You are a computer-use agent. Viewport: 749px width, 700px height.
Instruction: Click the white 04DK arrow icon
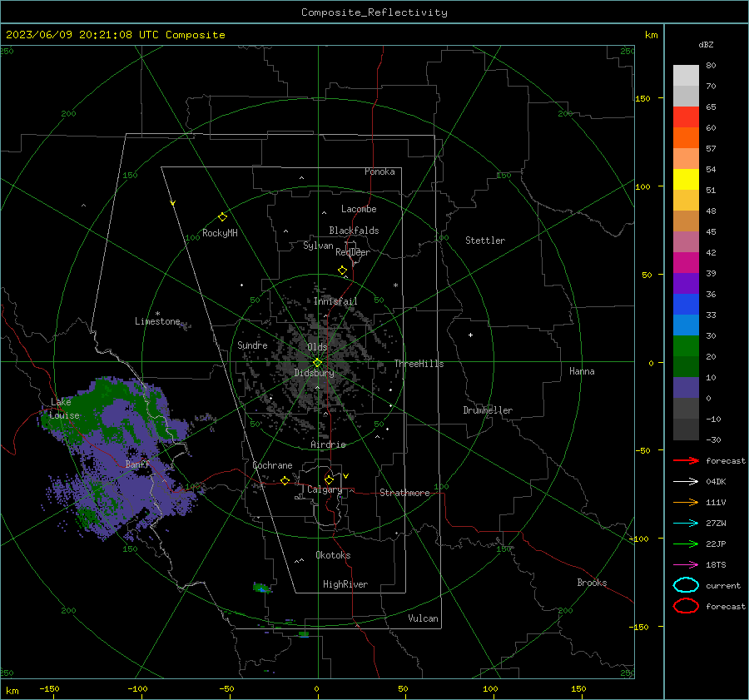(686, 482)
